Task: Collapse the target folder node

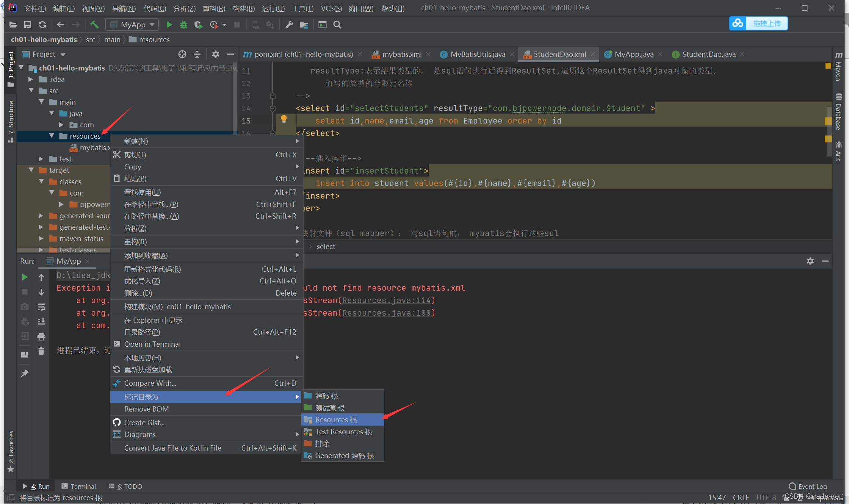Action: [x=31, y=170]
